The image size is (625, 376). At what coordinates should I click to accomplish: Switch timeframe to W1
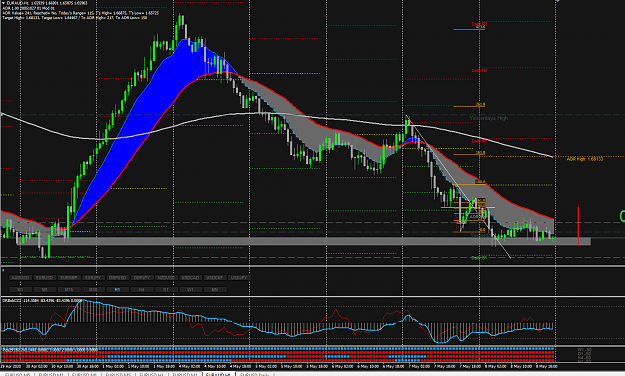[x=190, y=289]
